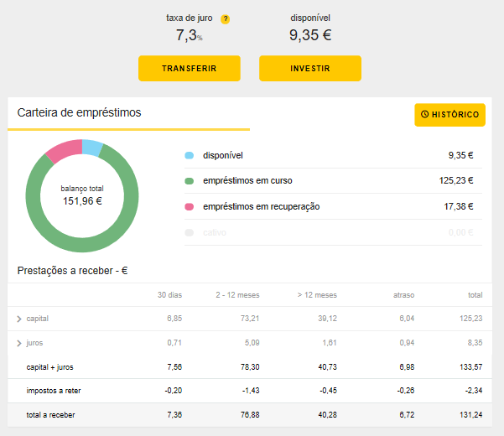Click the blue disponível legend dot
The image size is (504, 436).
[x=189, y=155]
